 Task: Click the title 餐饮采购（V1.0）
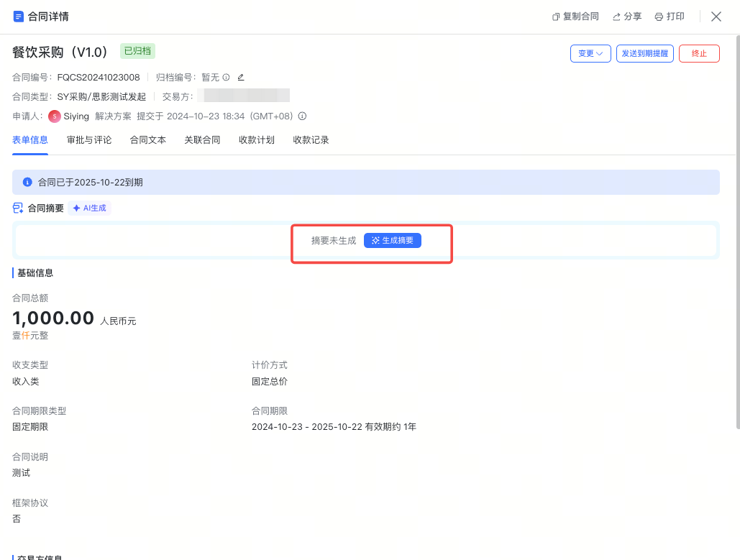(63, 52)
